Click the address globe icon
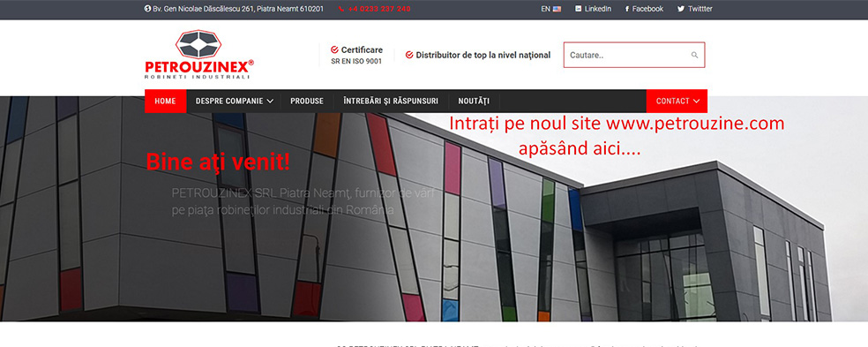 (148, 9)
